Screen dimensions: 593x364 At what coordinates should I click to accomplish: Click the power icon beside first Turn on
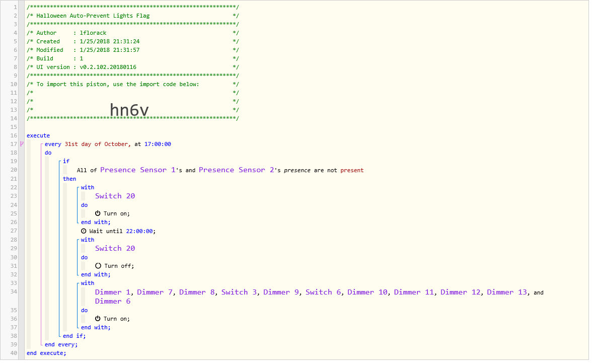tap(98, 214)
